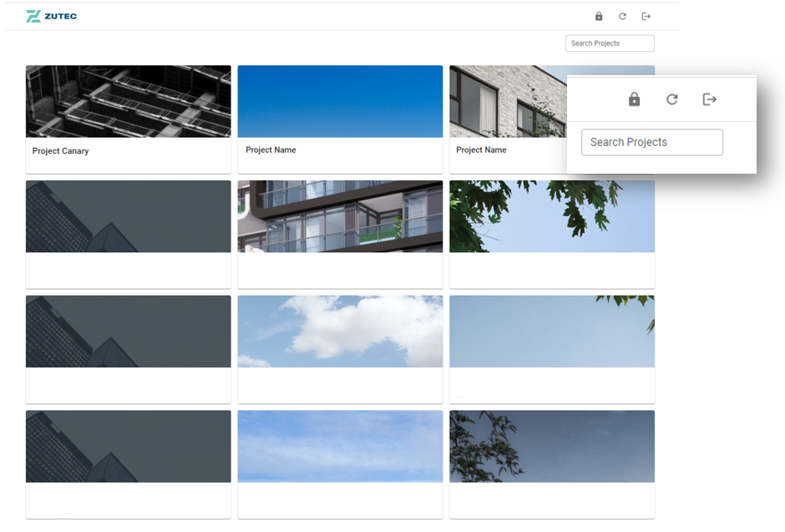This screenshot has width=785, height=532.
Task: Open the Project Canary card image
Action: click(128, 101)
